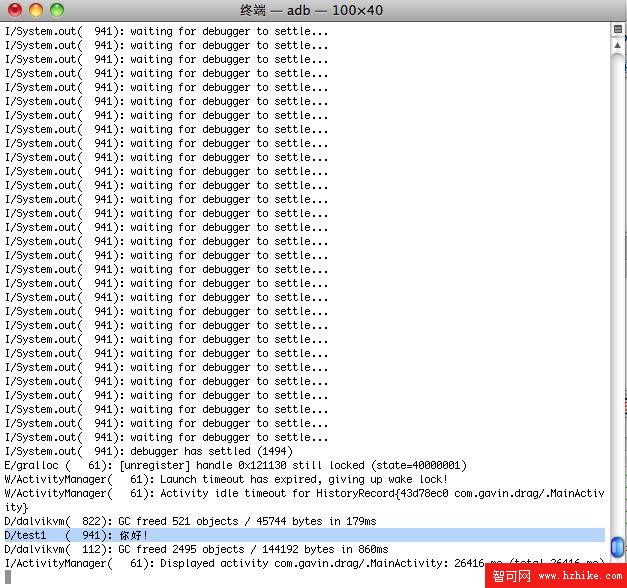The width and height of the screenshot is (627, 588).
Task: Click the 'debugger has settled (1494)' line
Action: click(148, 451)
